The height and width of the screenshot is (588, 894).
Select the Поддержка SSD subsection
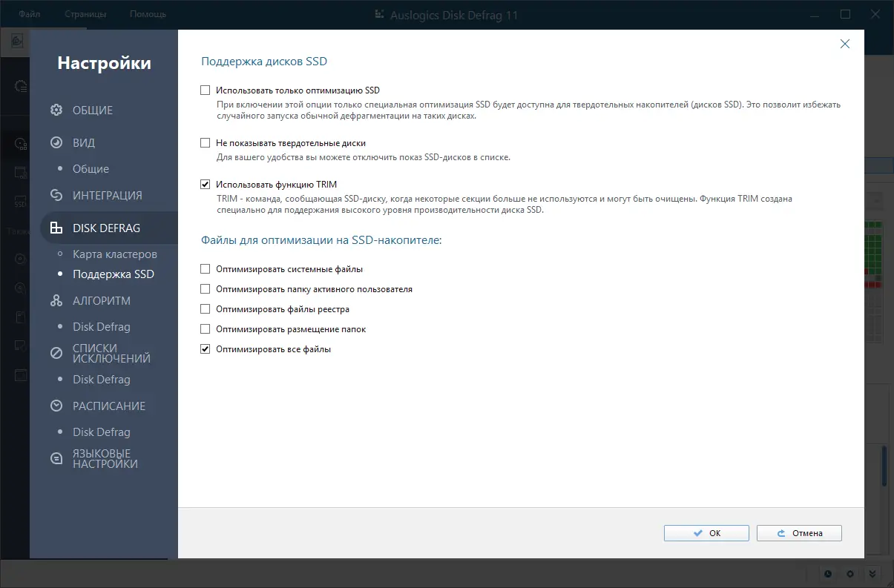tap(114, 274)
